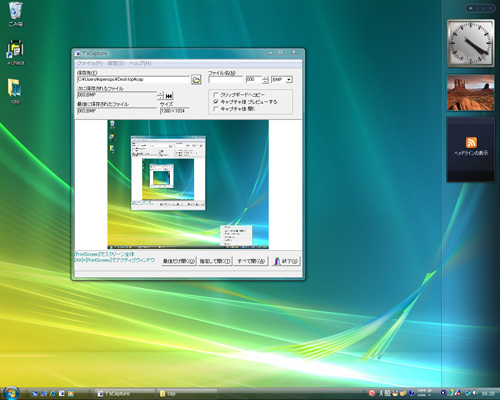
Task: Switch to T'sCapture taskbar button
Action: click(125, 394)
